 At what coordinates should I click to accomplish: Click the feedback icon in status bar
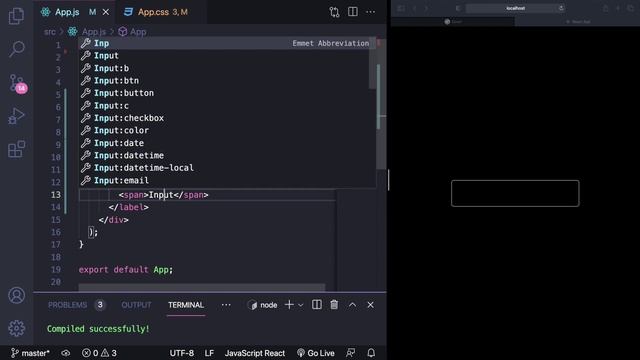click(350, 353)
